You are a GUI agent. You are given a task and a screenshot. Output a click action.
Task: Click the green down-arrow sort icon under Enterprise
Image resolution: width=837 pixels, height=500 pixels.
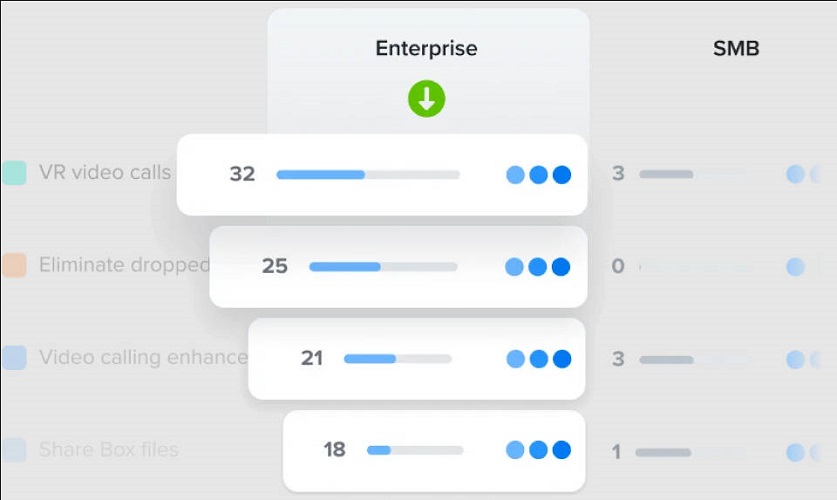(x=426, y=99)
